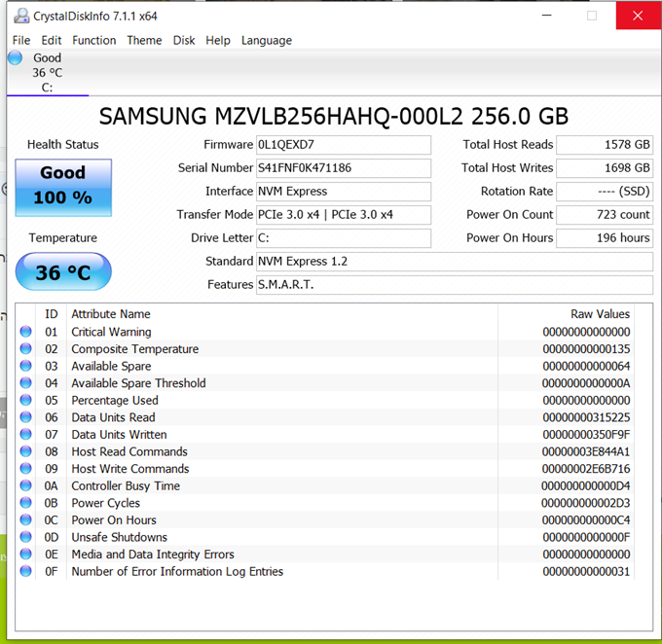
Task: Click status orb for Error Information Log Entries row
Action: pos(25,571)
